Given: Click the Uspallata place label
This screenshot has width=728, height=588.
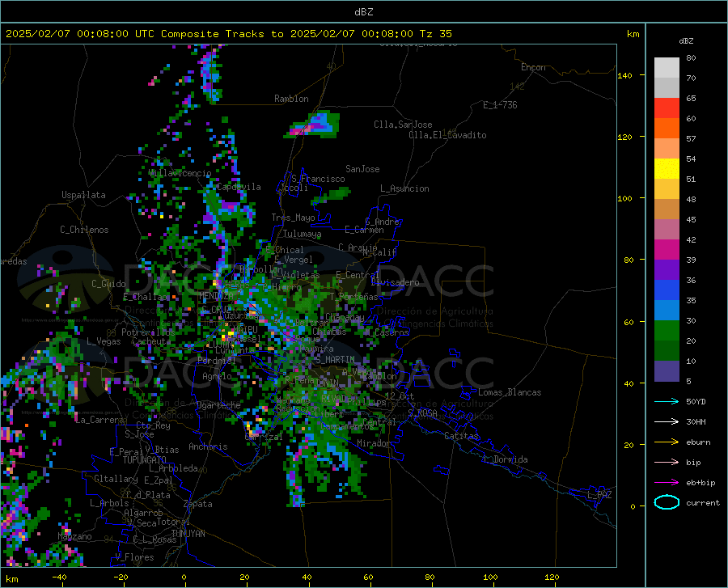Looking at the screenshot, I should pyautogui.click(x=83, y=195).
